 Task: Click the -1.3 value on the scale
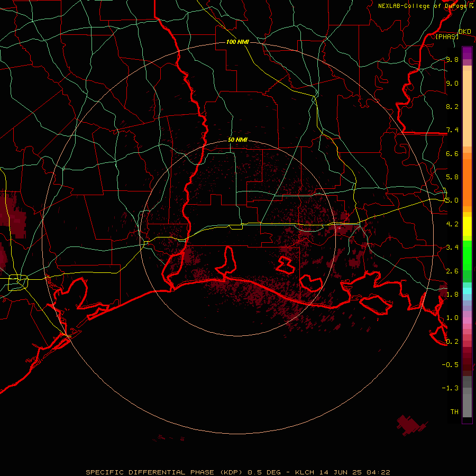[x=450, y=388]
